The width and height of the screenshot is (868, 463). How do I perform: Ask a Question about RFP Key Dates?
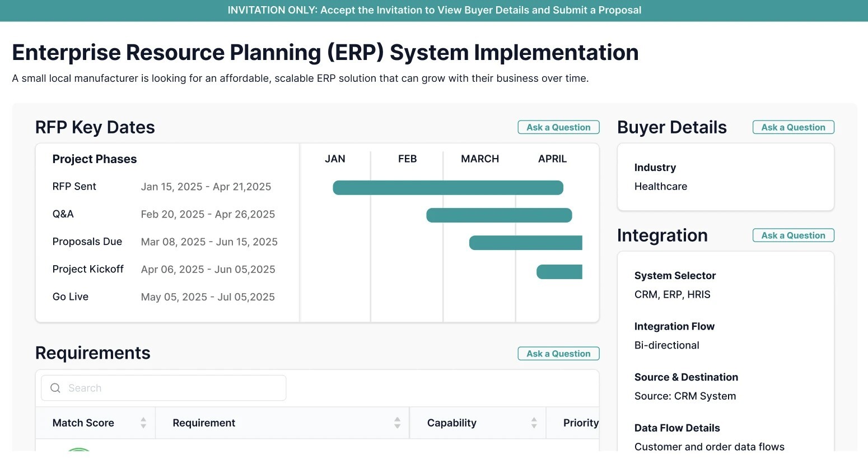558,127
